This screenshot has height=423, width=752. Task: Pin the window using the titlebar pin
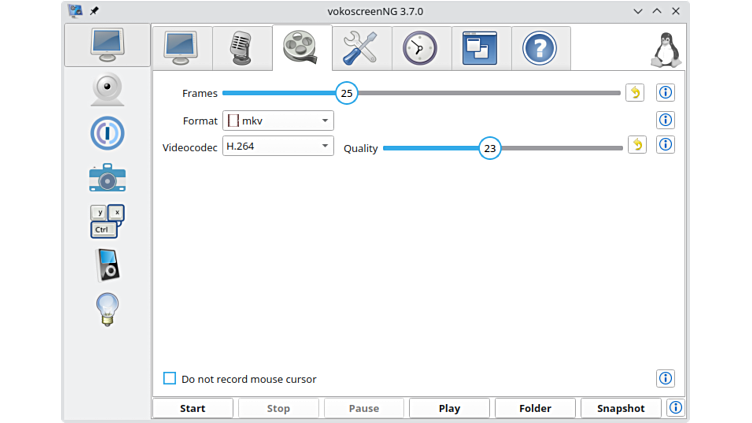[94, 11]
